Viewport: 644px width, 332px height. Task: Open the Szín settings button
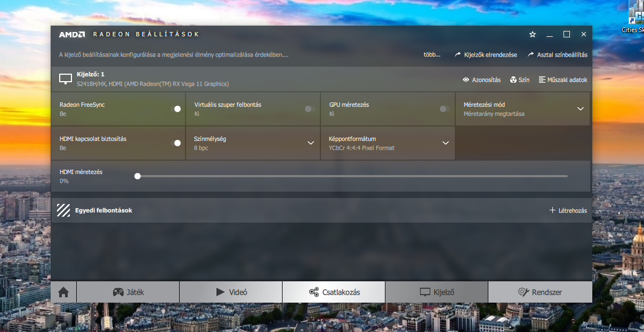520,80
